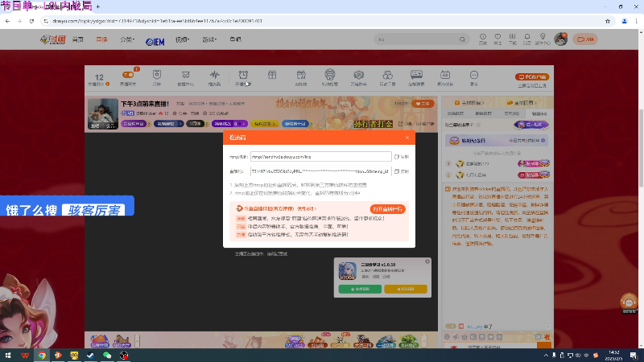
Task: Open the live replay link in side panel
Action: pos(522,103)
